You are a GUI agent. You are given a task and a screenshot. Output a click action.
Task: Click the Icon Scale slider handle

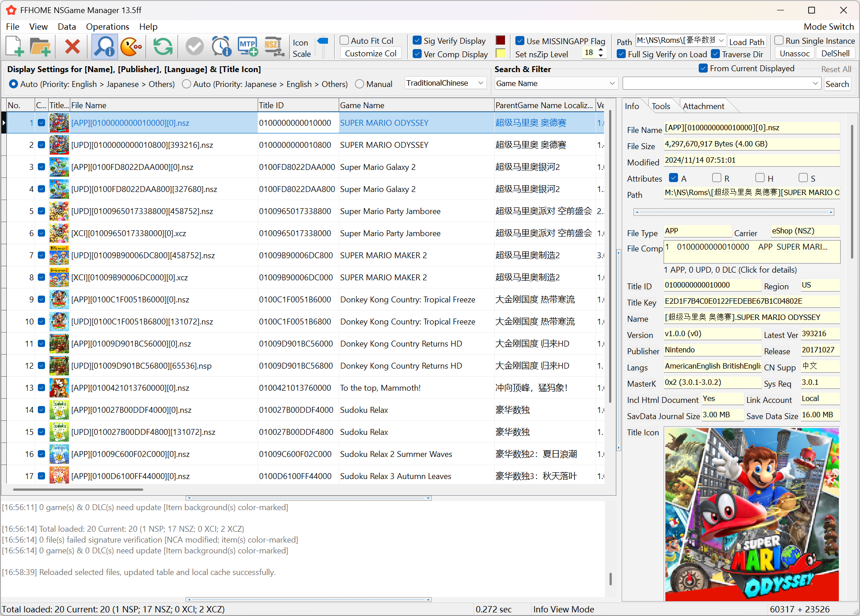tap(323, 41)
